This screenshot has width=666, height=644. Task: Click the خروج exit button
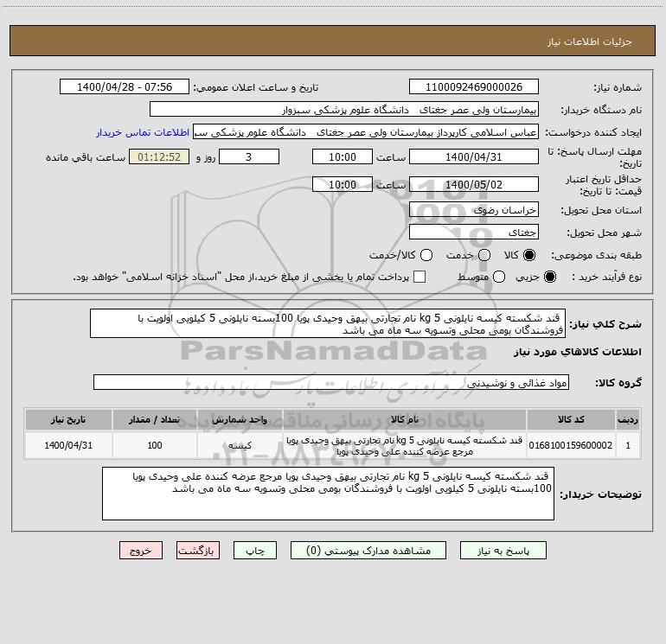[141, 551]
